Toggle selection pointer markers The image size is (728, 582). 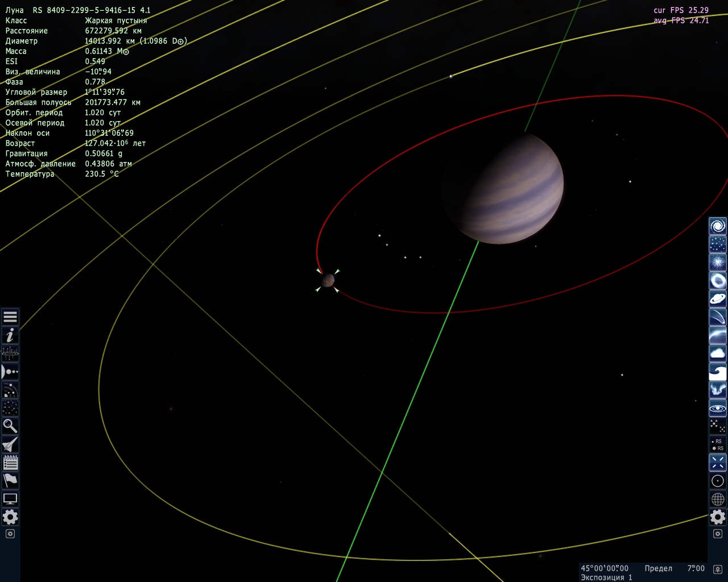[718, 462]
